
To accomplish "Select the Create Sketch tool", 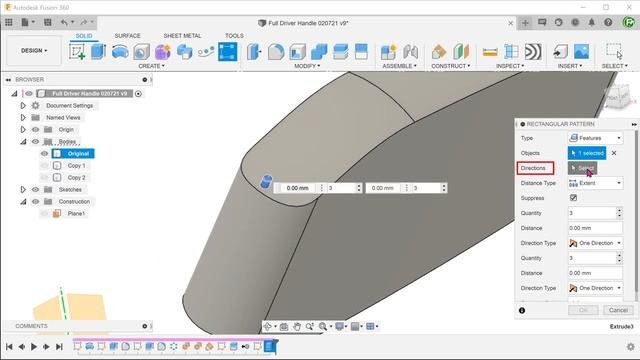I will (77, 52).
